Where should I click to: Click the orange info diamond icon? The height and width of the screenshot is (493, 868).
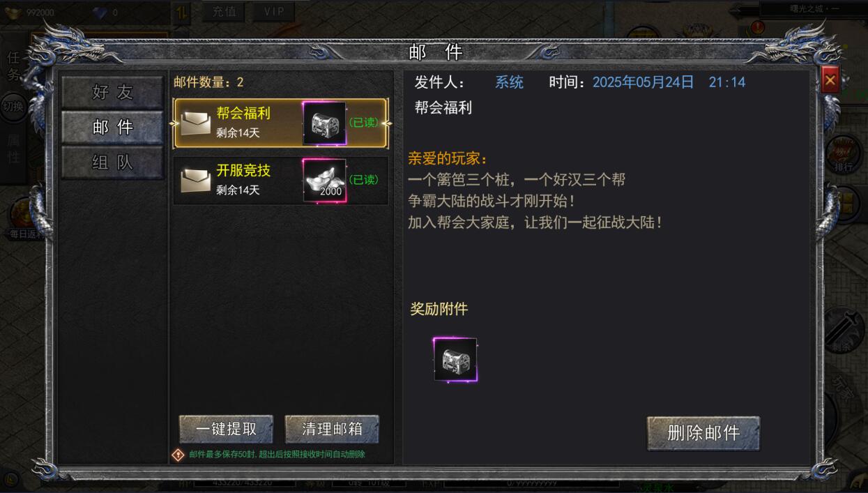[x=178, y=455]
